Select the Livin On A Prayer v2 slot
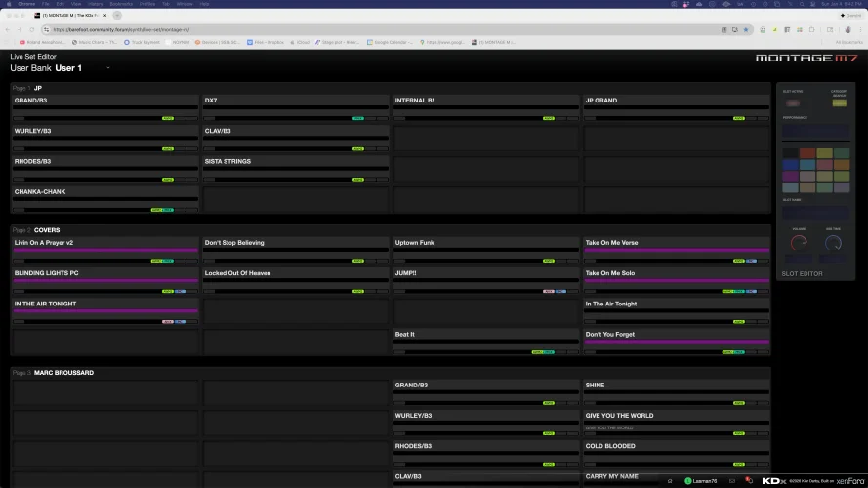Viewport: 868px width, 488px height. point(105,251)
